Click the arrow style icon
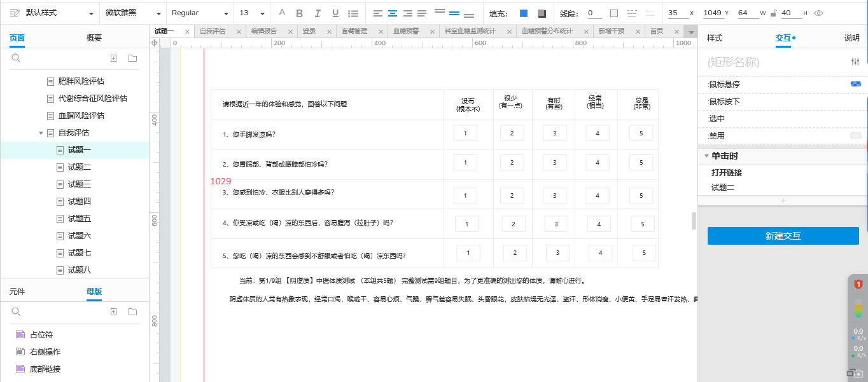The height and width of the screenshot is (382, 868). (650, 13)
